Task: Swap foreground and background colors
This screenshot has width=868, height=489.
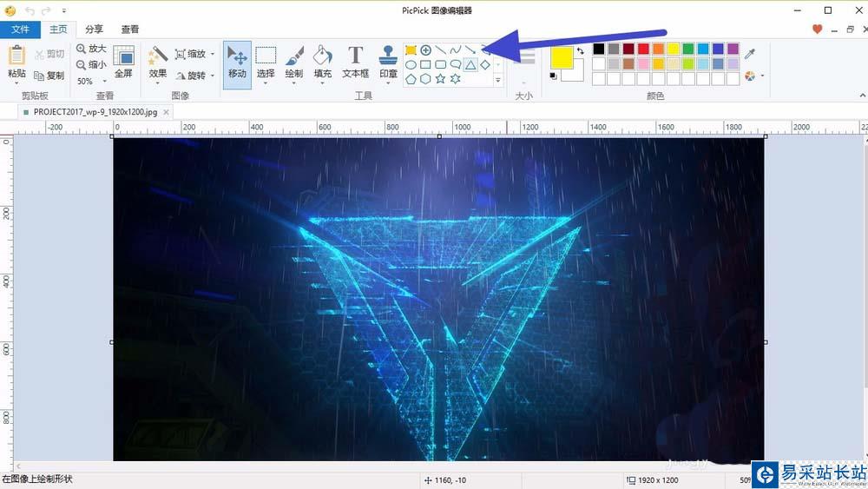Action: 580,51
